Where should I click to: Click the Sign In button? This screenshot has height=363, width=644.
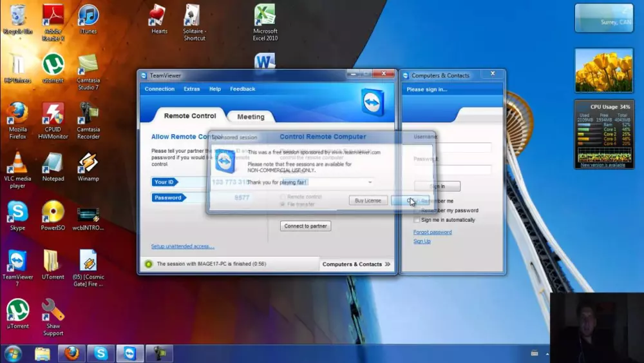pyautogui.click(x=437, y=186)
